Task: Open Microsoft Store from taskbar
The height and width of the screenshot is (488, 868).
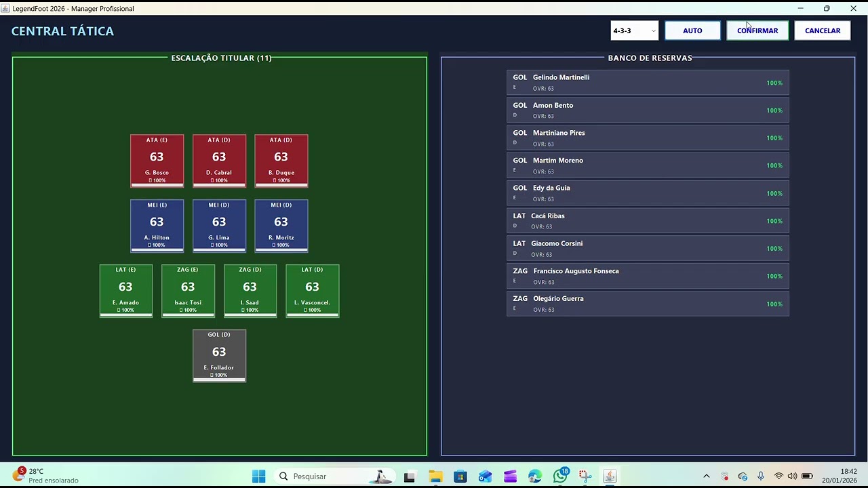Action: (x=460, y=476)
